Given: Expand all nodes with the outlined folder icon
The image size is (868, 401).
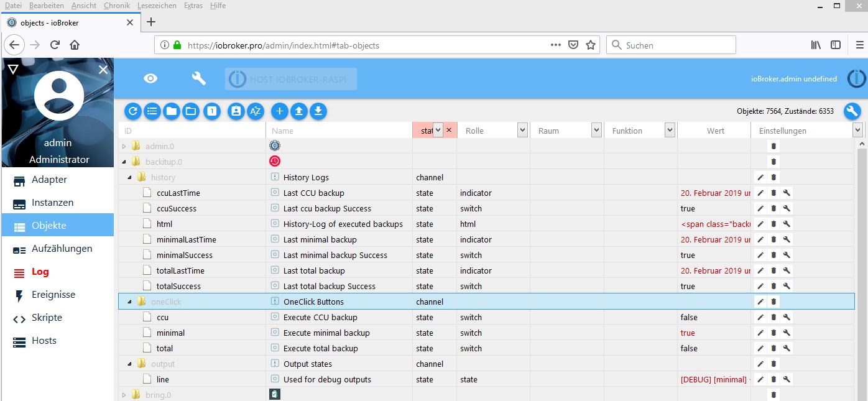Looking at the screenshot, I should pos(191,111).
